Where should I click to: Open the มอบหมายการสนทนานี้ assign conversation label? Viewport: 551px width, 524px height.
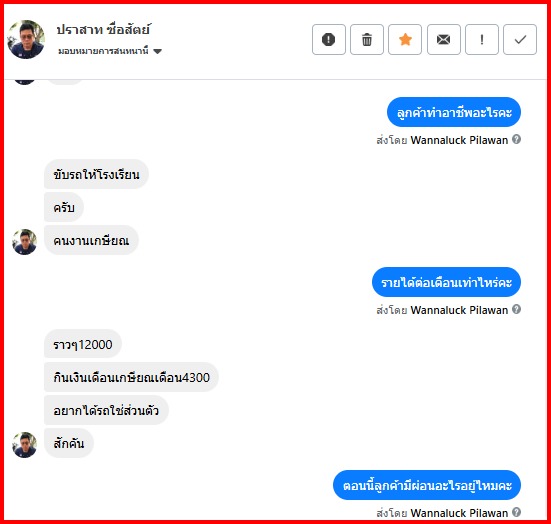103,51
